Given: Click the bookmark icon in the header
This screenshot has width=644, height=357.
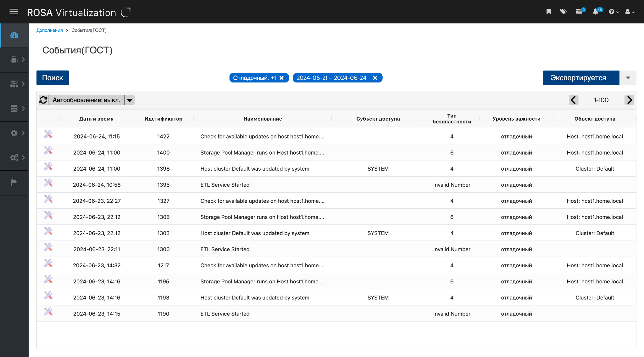Looking at the screenshot, I should point(549,12).
